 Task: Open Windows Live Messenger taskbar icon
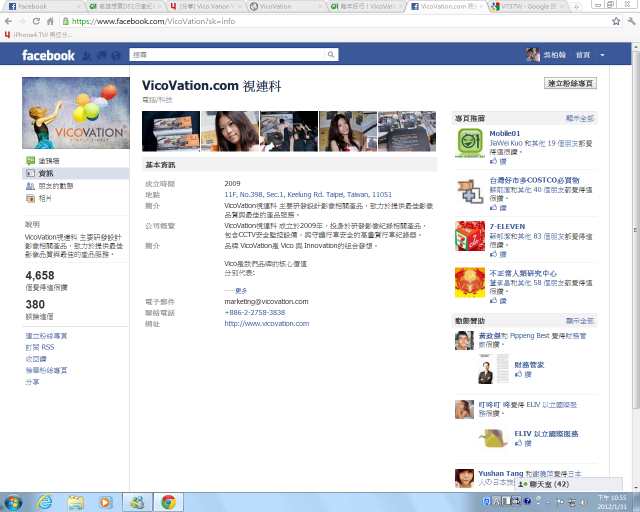pos(138,502)
